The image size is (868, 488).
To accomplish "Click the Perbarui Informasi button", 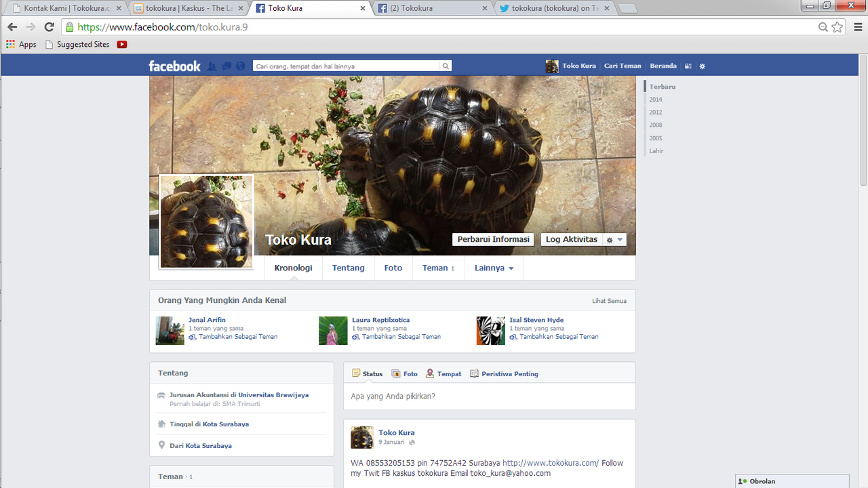I will (493, 239).
